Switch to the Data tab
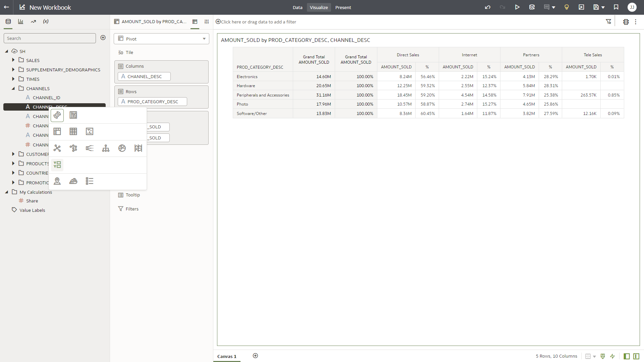The width and height of the screenshot is (644, 362). [x=297, y=7]
